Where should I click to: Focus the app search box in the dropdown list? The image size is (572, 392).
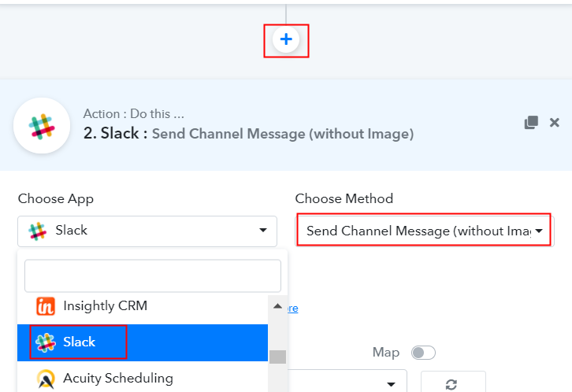(x=153, y=276)
